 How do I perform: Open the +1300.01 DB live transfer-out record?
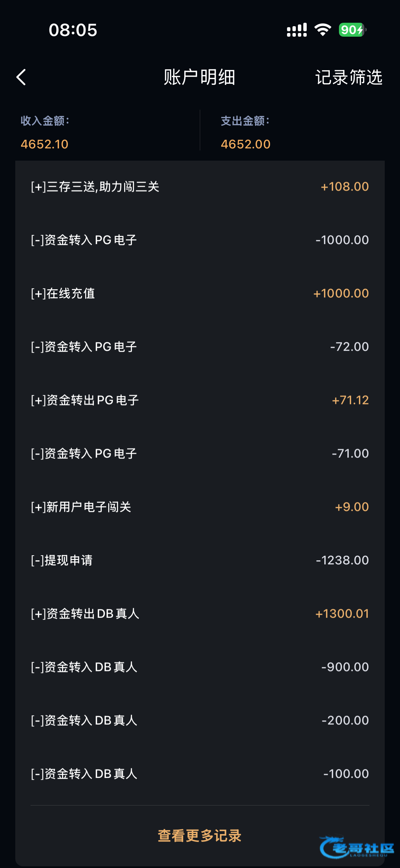point(199,614)
